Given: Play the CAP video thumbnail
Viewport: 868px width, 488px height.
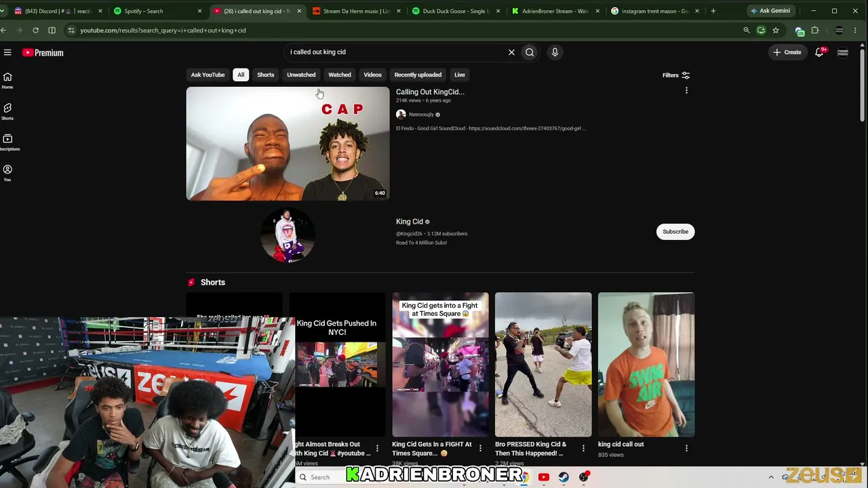Looking at the screenshot, I should pos(288,144).
